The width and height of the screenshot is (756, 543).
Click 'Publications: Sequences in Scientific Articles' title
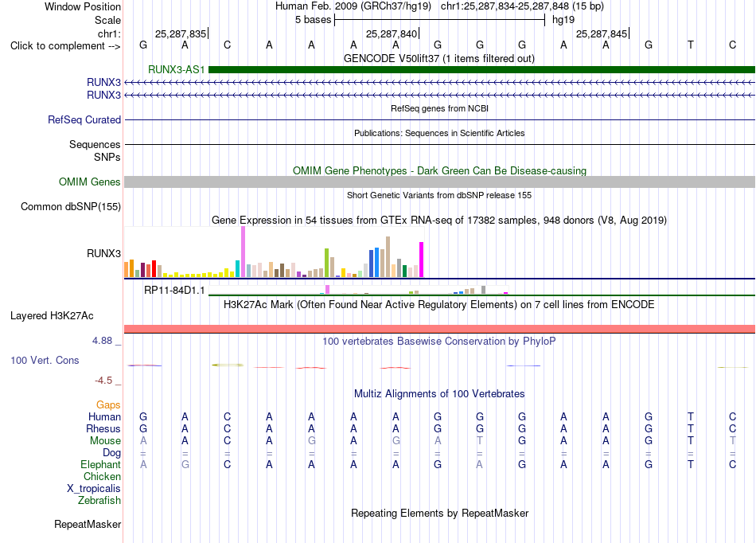[439, 133]
